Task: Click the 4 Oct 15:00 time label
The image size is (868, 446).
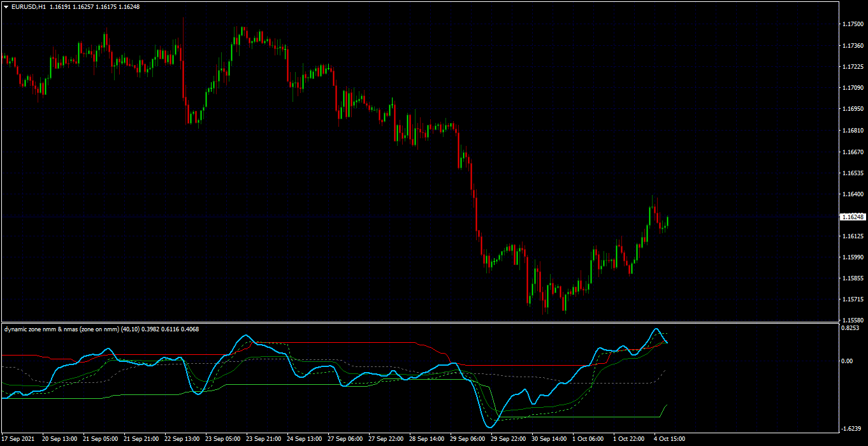Action: click(x=670, y=439)
